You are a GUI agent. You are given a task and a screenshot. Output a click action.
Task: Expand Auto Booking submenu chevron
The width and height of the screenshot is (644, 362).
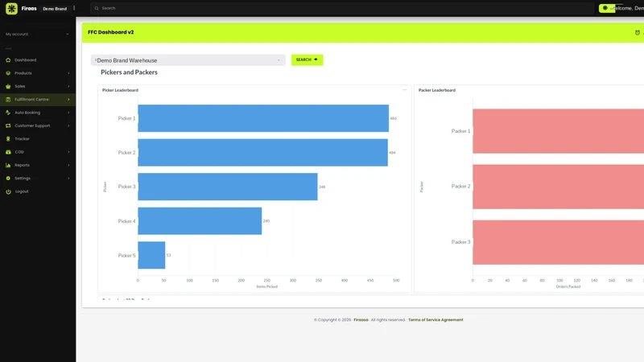[68, 113]
